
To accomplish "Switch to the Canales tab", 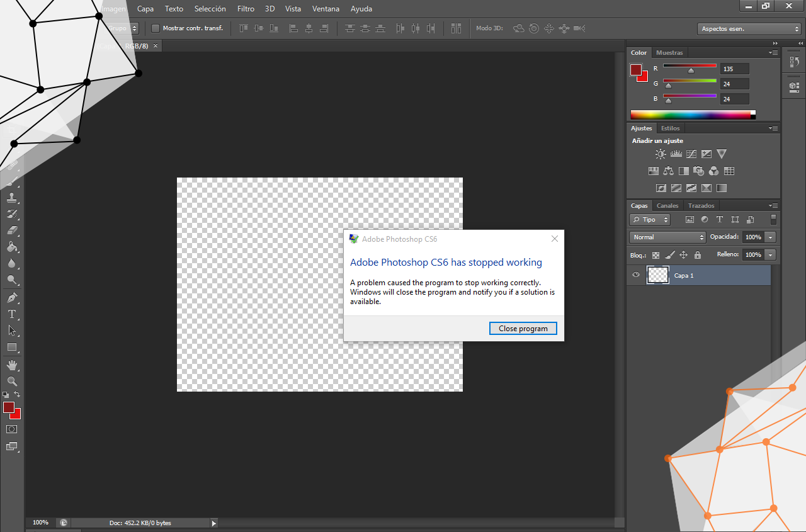I will coord(667,206).
